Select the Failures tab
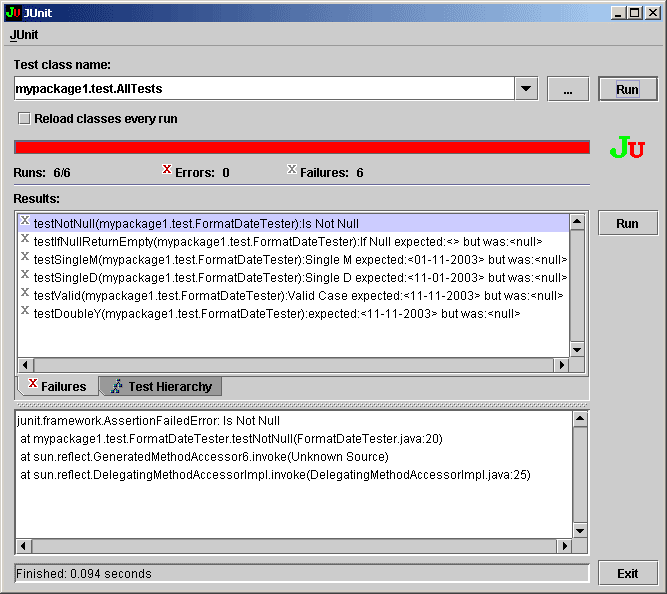The width and height of the screenshot is (667, 594). [57, 387]
